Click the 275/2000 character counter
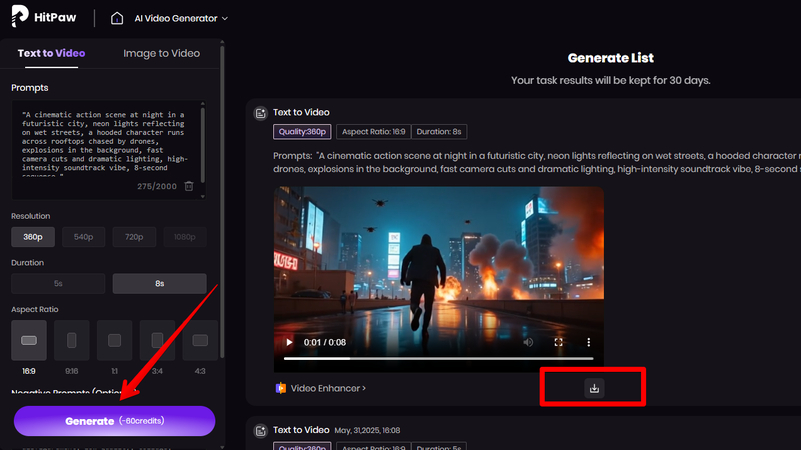The image size is (801, 450). coord(157,186)
